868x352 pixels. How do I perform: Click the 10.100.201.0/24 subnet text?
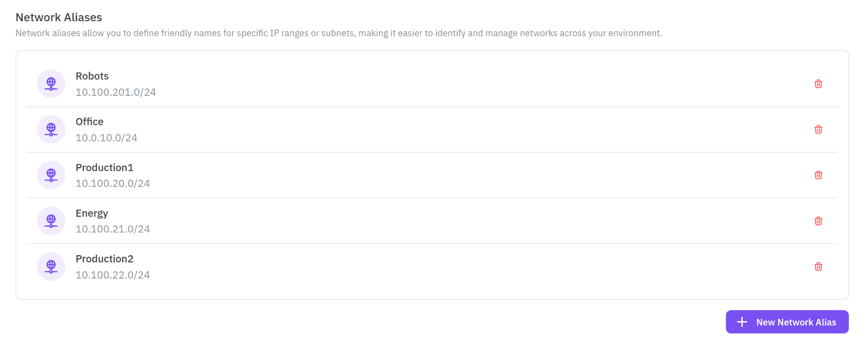pyautogui.click(x=115, y=92)
